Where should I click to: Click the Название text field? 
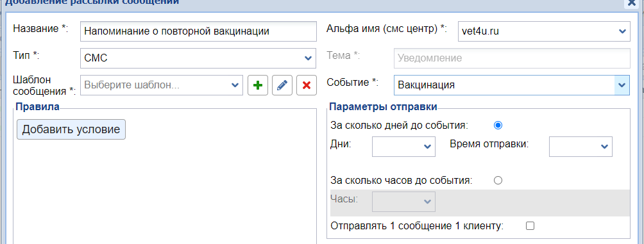[x=198, y=31]
